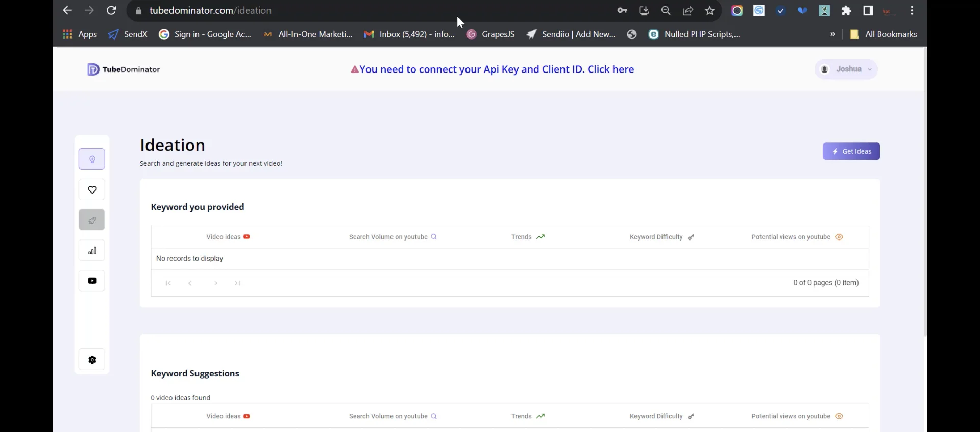Open the bar chart analytics sidebar icon
This screenshot has width=980, height=432.
92,250
